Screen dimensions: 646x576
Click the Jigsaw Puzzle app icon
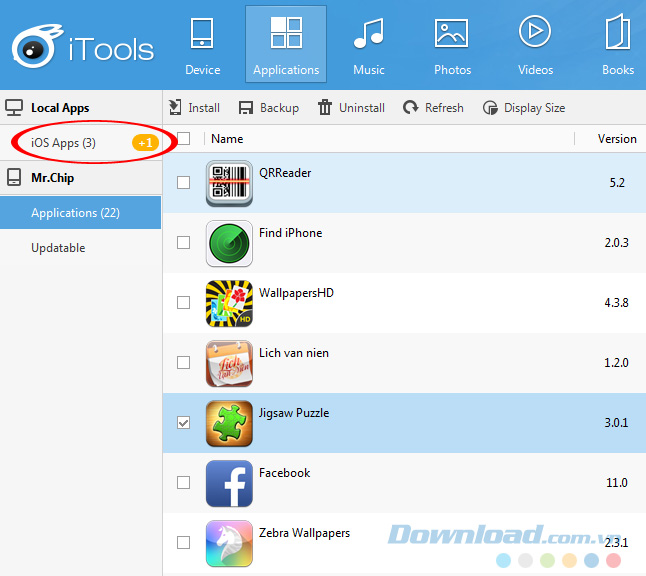pyautogui.click(x=229, y=424)
